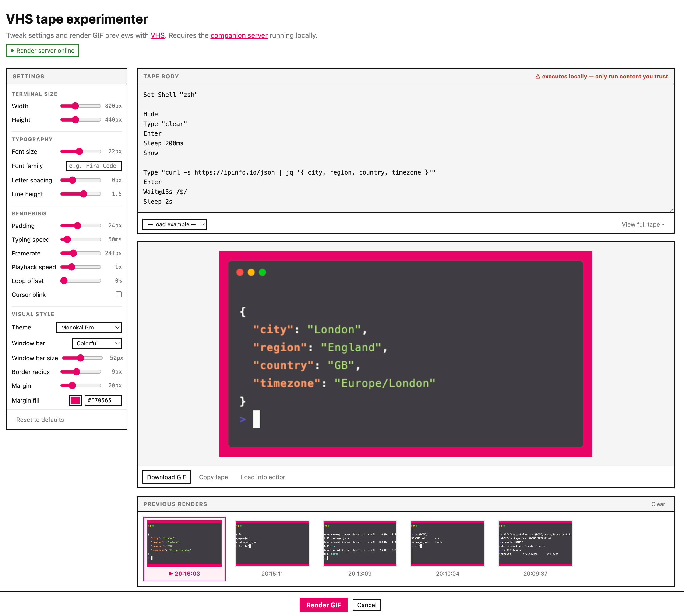Click the Letter spacing slider
This screenshot has width=684, height=616.
(81, 180)
